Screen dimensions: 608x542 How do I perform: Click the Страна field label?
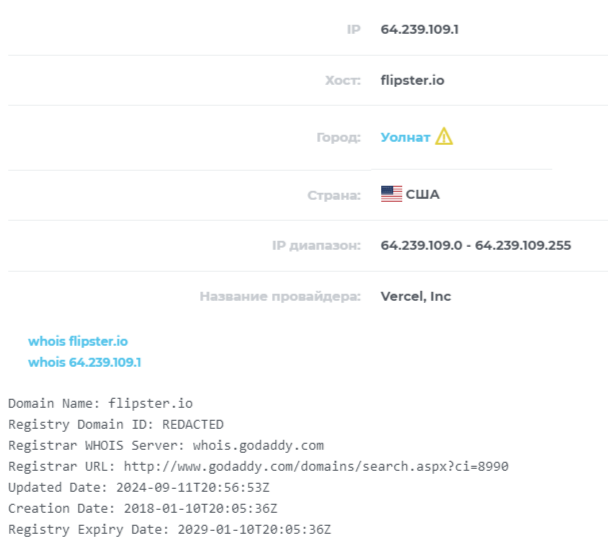click(334, 194)
